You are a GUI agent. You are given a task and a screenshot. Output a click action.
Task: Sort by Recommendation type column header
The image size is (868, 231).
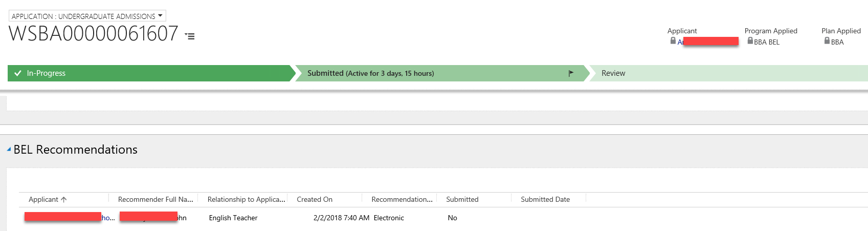pos(402,200)
